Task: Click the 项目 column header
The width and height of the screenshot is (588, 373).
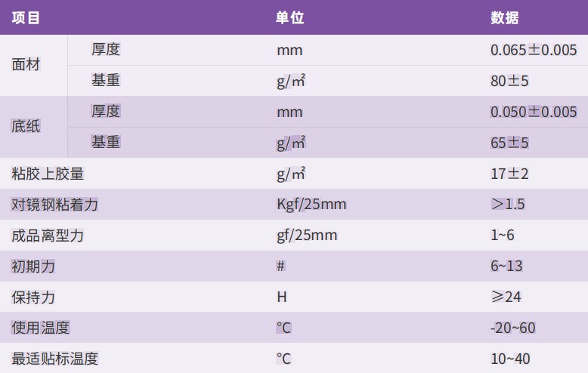Action: [26, 17]
